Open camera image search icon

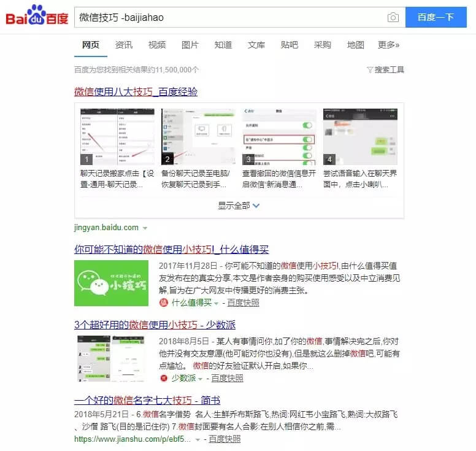(x=393, y=17)
